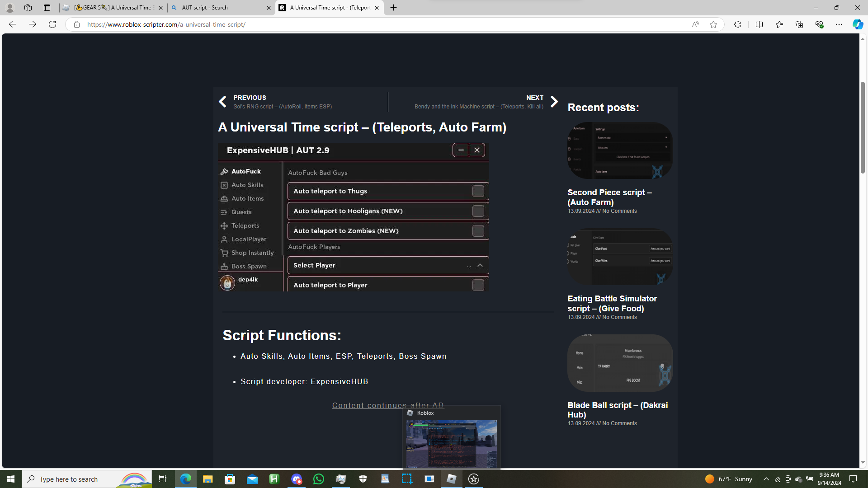This screenshot has width=868, height=488.
Task: Click the browser Refresh icon
Action: point(52,24)
